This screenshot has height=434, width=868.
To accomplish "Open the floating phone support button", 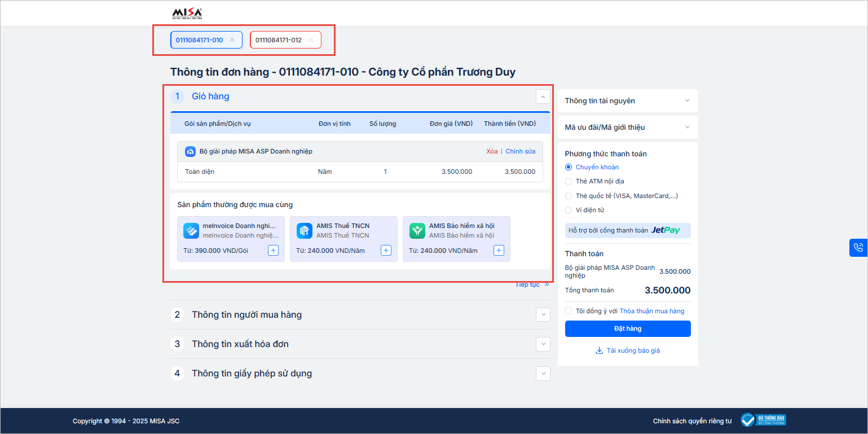I will (858, 247).
